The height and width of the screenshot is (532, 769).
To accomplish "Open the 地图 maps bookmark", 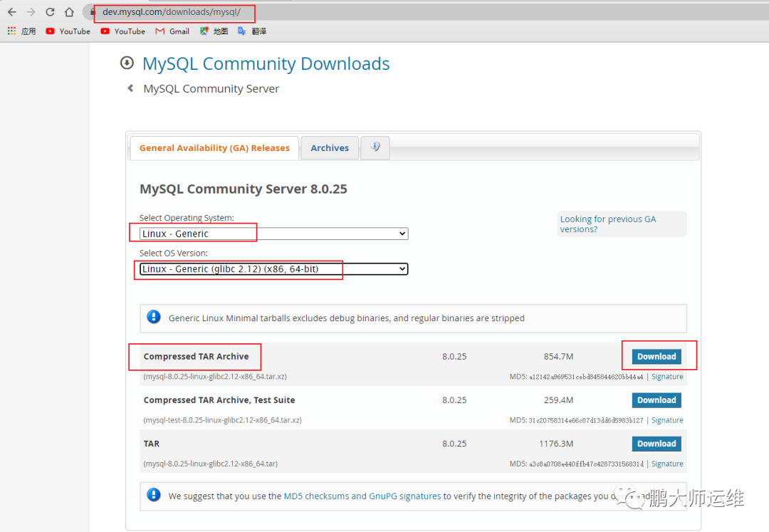I will point(214,31).
